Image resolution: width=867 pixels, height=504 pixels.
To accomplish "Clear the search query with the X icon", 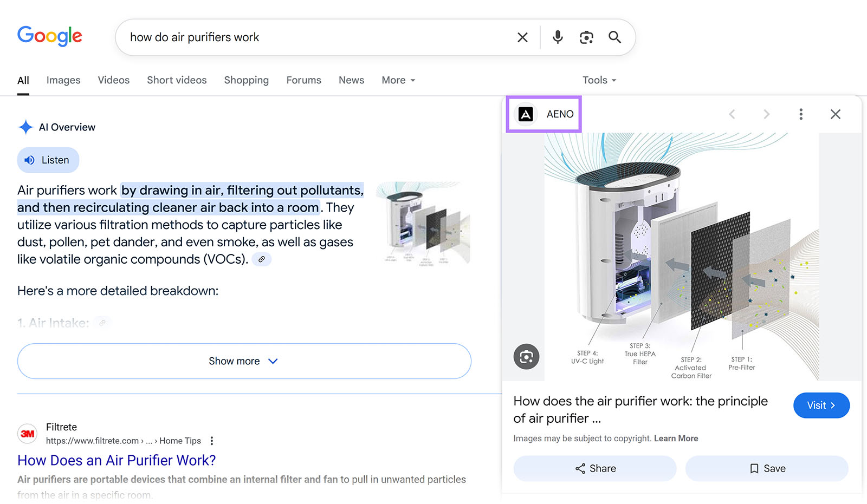I will [522, 37].
